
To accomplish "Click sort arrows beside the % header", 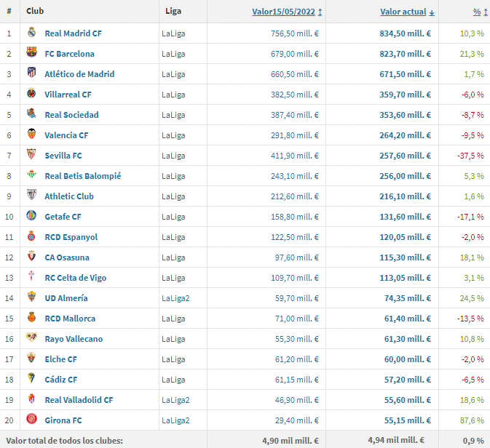I will [486, 12].
